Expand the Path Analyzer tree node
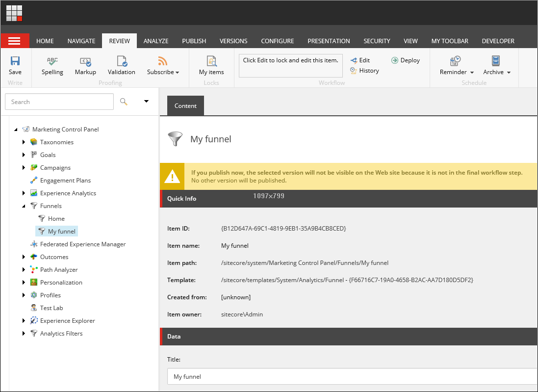 point(24,269)
